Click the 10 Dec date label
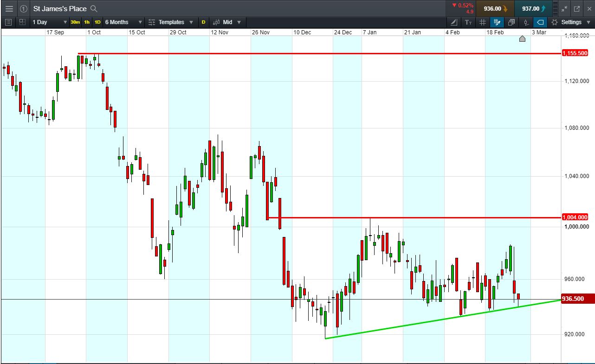Image resolution: width=595 pixels, height=364 pixels. click(302, 32)
